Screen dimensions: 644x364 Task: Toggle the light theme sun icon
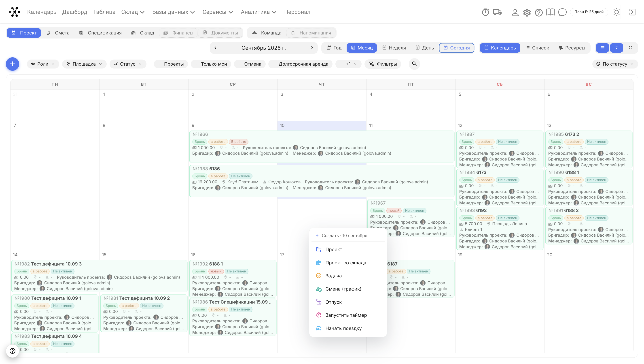(616, 12)
